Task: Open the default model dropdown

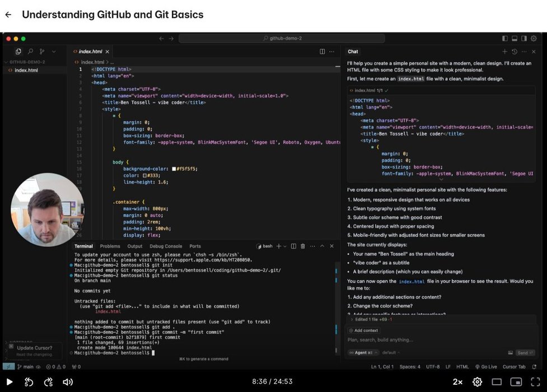Action: pos(391,353)
